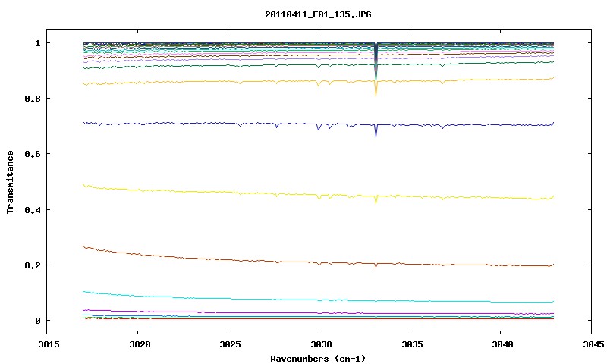This screenshot has width=607, height=364.
Task: Click the x-axis tick value 3045
Action: (593, 344)
